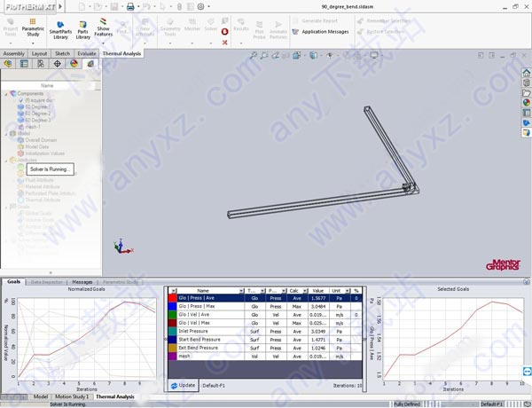Click the Zoom to Fit view icon

click(253, 55)
